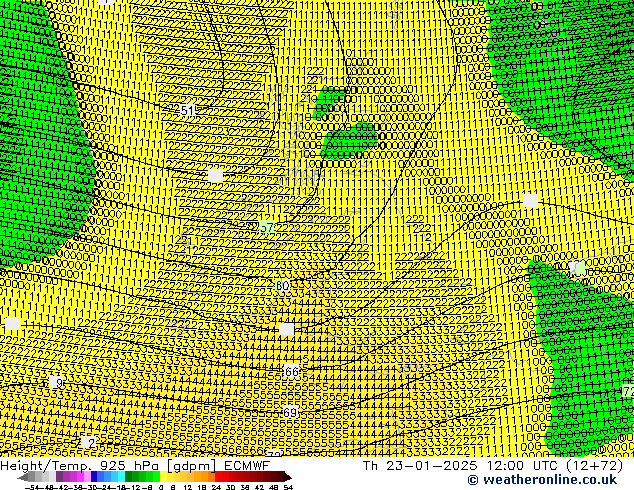Image resolution: width=634 pixels, height=490 pixels.
Task: Click the yellow segment near legend value 0
Action: point(164,477)
